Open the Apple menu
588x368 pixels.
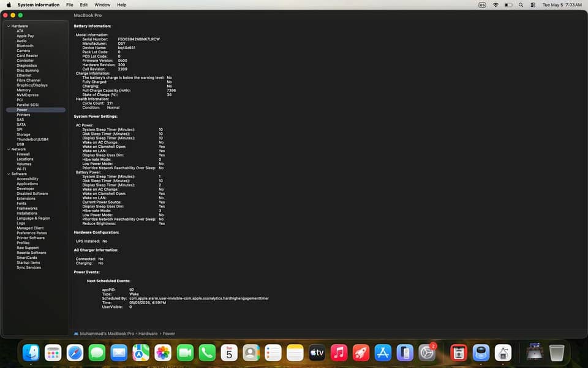click(9, 5)
